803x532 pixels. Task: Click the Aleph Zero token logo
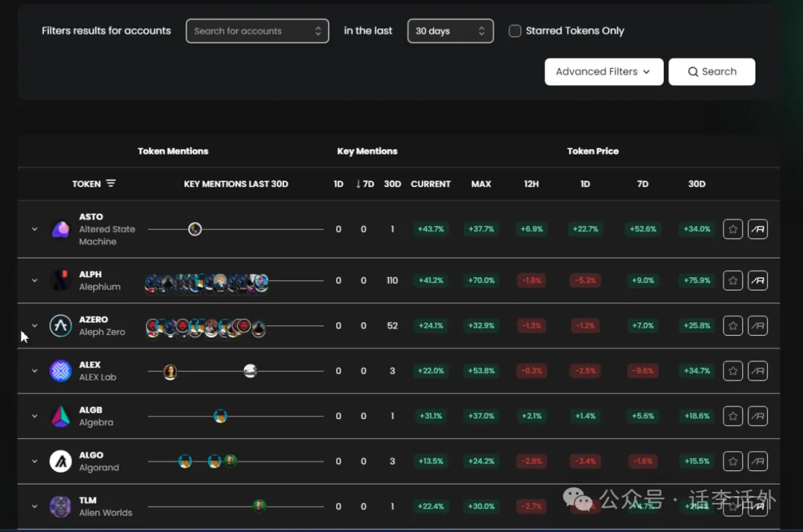(x=60, y=326)
